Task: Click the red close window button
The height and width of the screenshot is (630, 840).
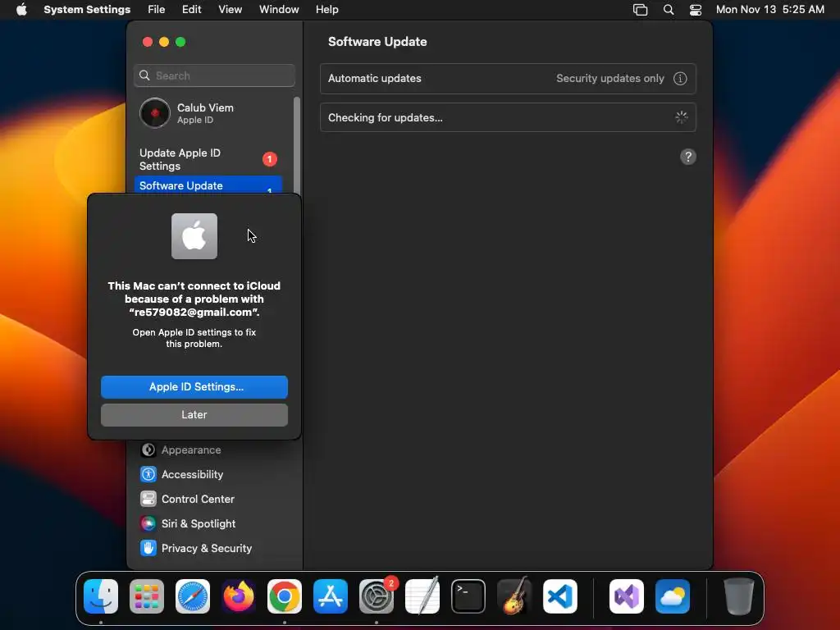Action: coord(148,42)
